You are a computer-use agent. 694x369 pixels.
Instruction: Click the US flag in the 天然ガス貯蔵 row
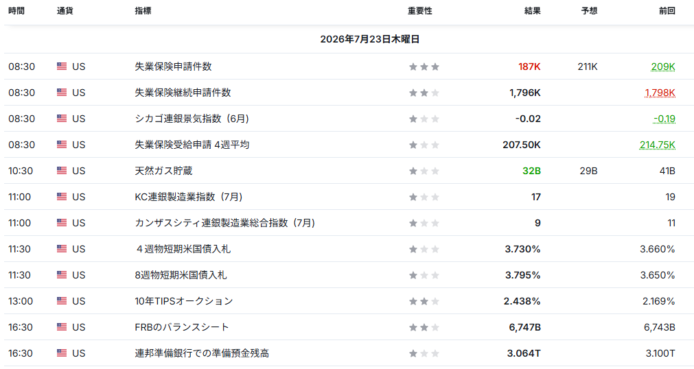[x=62, y=171]
